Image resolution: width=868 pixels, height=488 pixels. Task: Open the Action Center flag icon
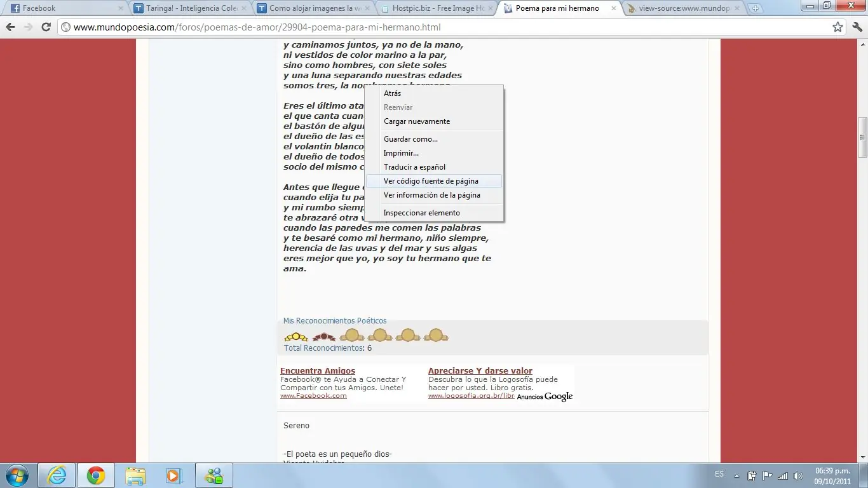768,475
